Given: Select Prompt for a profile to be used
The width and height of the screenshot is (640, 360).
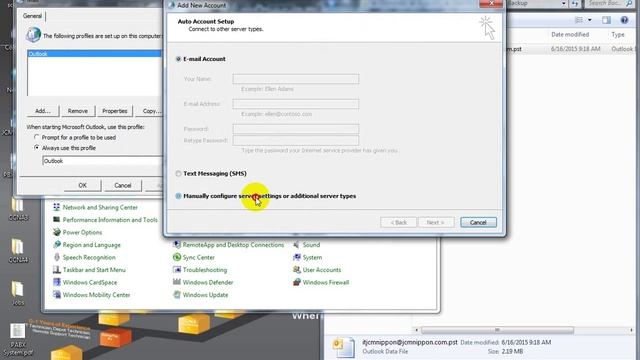Looking at the screenshot, I should coord(37,138).
